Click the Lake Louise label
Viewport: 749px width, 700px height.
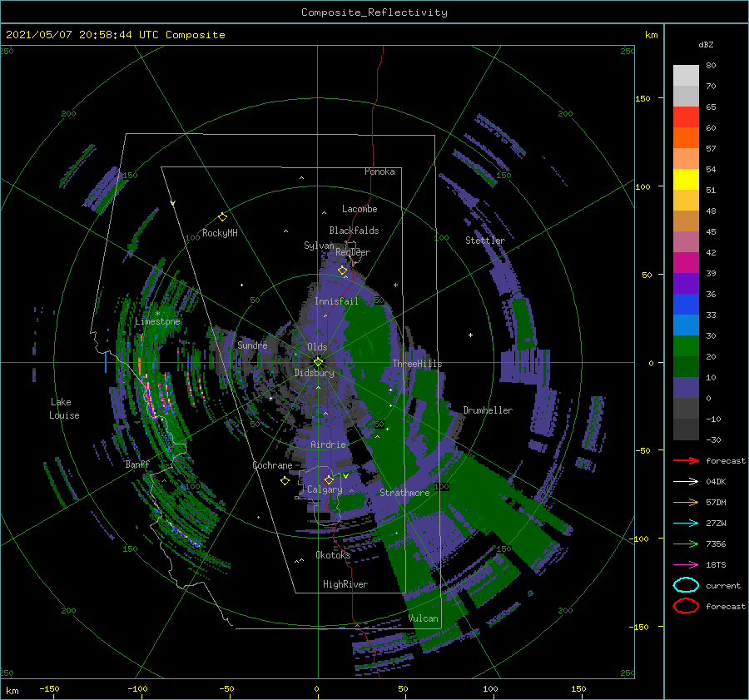[64, 409]
